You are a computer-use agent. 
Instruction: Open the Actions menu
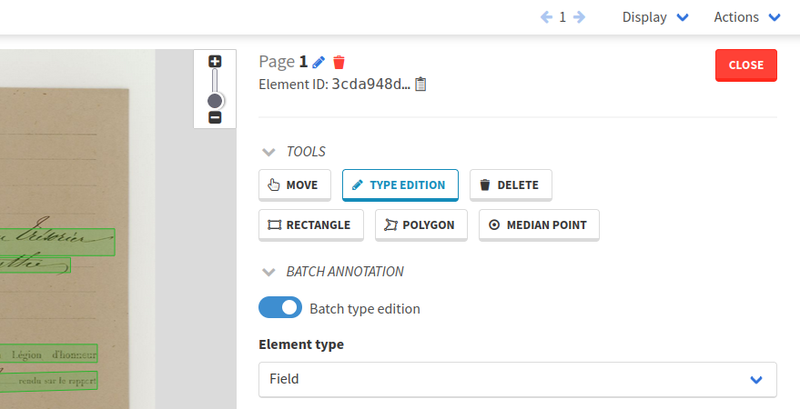point(747,17)
